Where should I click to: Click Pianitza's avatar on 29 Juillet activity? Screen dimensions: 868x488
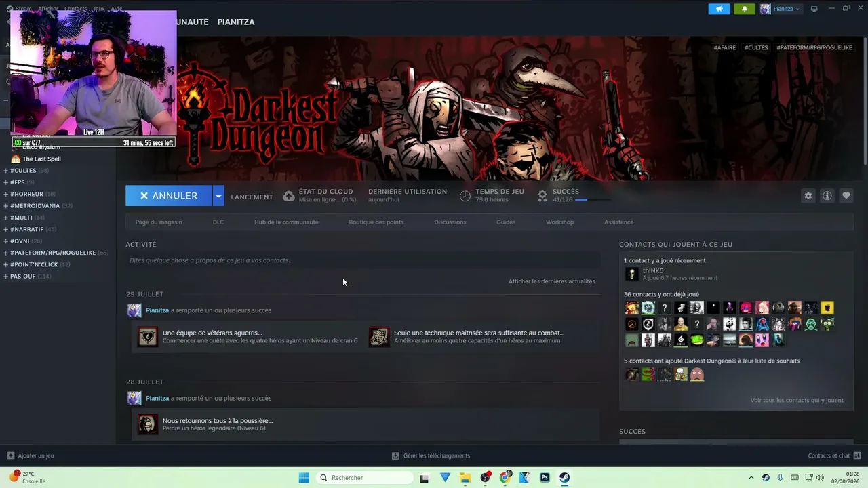click(x=134, y=310)
